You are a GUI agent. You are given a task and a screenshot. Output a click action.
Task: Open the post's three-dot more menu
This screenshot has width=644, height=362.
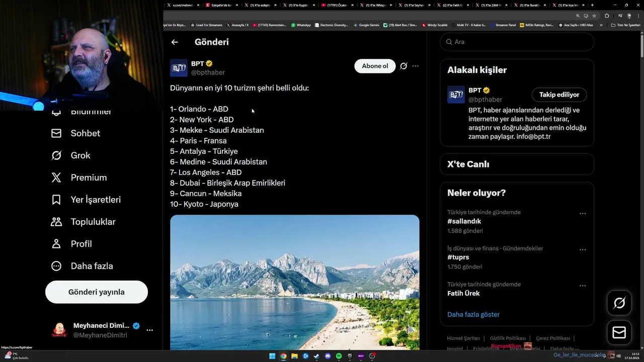click(415, 66)
